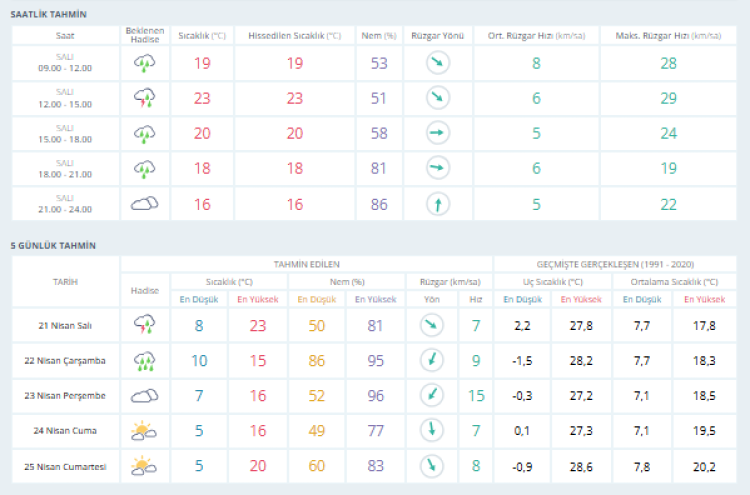Viewport: 750px width, 495px height.
Task: Click the rain icon for 22 Nisan Çarşamba
Action: click(145, 360)
